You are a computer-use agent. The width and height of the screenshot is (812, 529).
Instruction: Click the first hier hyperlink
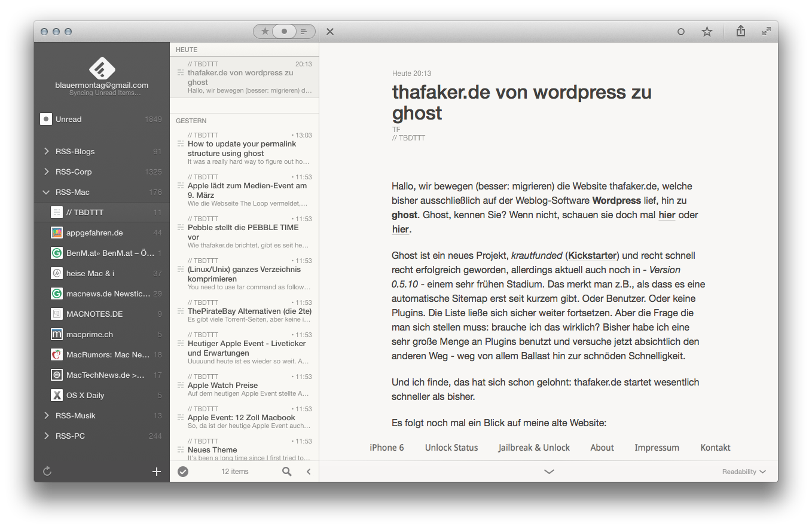point(666,215)
